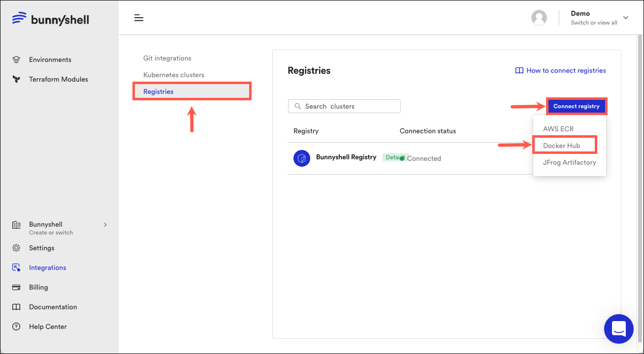This screenshot has width=644, height=354.
Task: Click the Registries page heading
Action: 309,70
